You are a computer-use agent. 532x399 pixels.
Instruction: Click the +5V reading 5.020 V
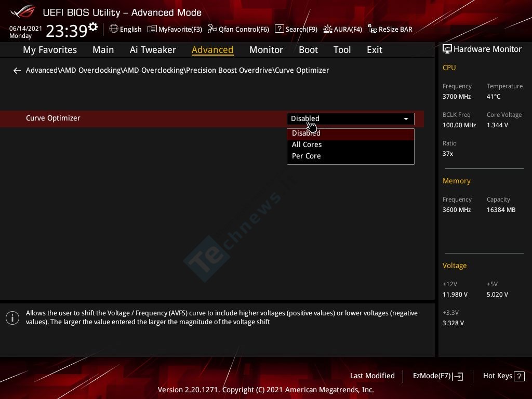coord(497,295)
